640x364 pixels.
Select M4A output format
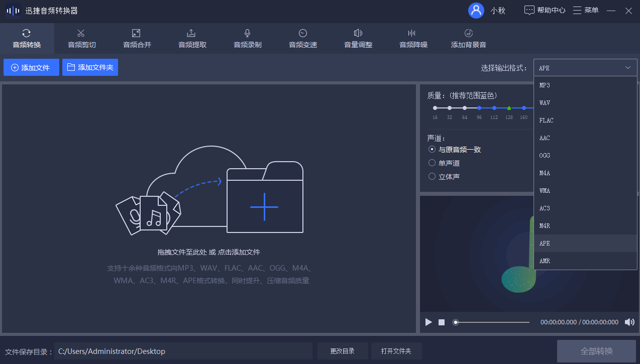pos(585,173)
